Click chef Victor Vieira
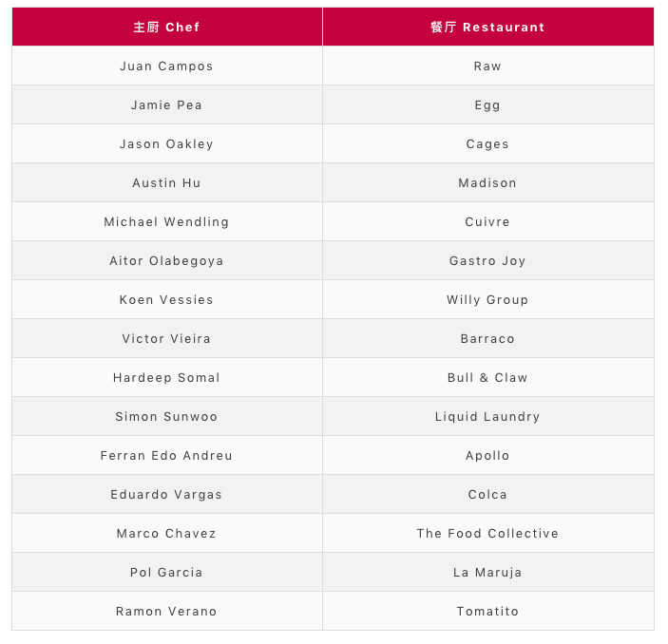Image resolution: width=668 pixels, height=644 pixels. tap(166, 338)
